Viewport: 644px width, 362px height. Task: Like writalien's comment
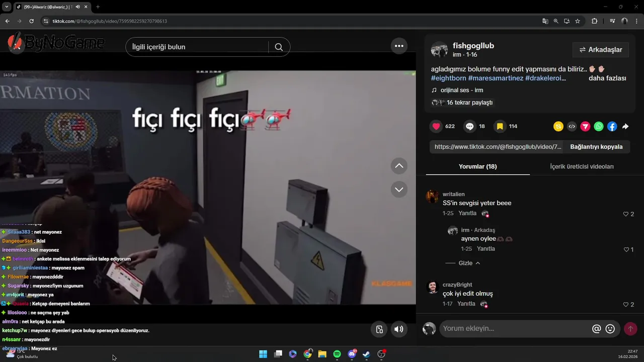(x=626, y=214)
